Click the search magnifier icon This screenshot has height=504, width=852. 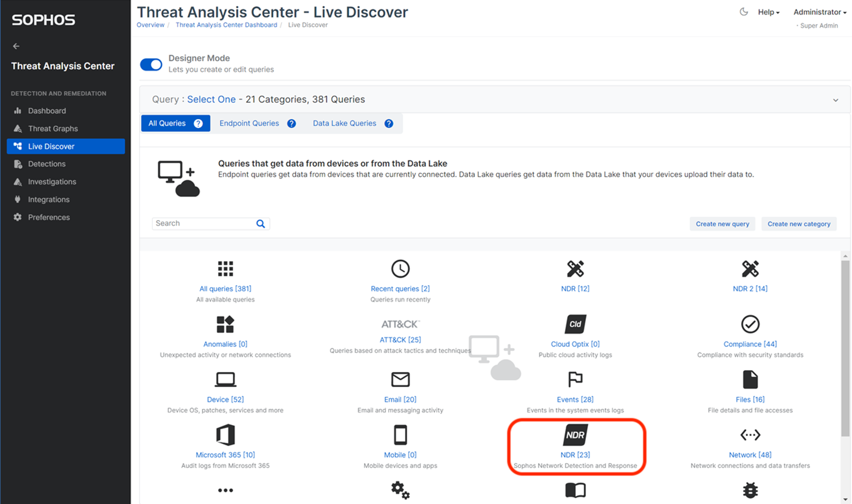tap(260, 224)
